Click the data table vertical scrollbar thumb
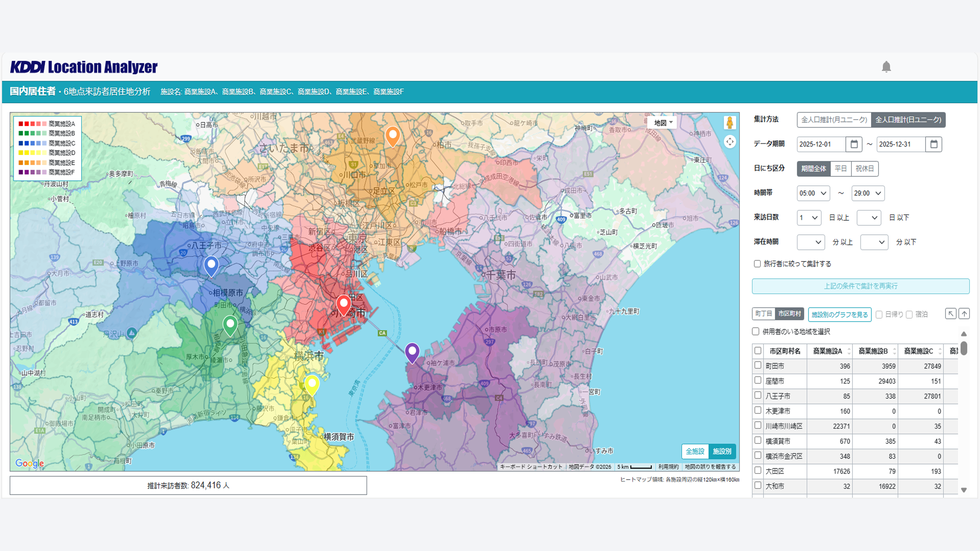 tap(964, 348)
